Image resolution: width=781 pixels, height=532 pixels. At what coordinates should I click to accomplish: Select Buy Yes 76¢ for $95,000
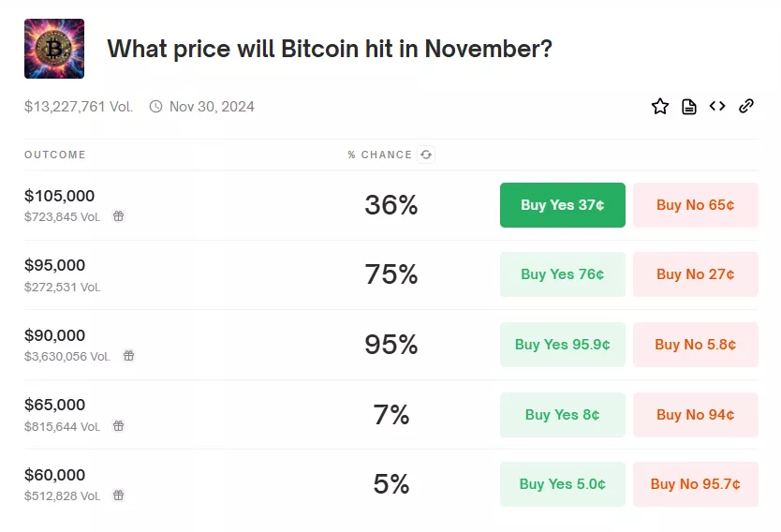562,274
